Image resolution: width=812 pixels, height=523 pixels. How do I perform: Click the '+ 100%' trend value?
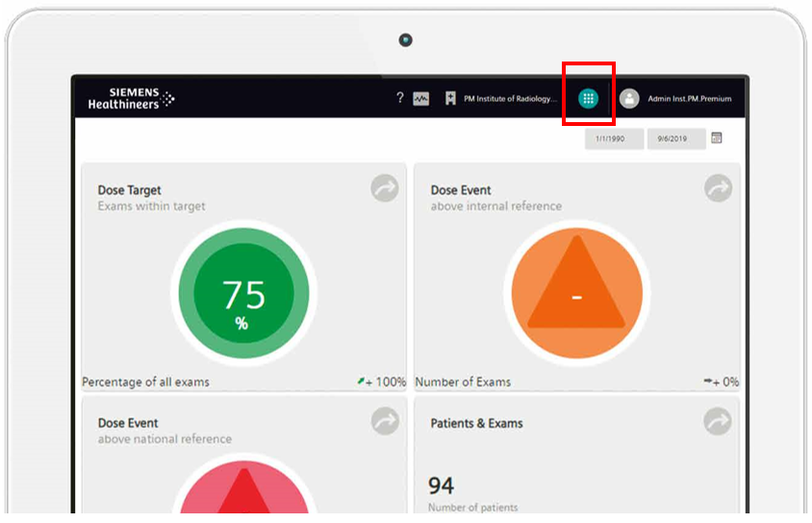point(385,382)
